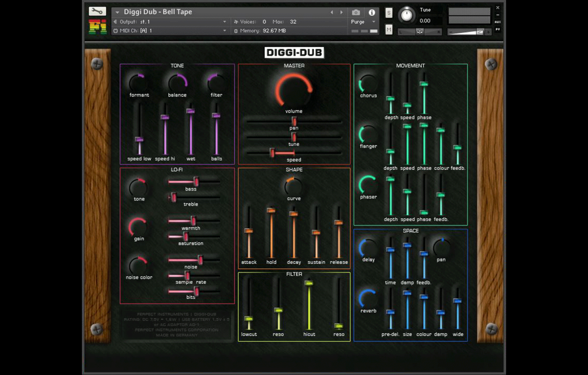This screenshot has height=375, width=588.
Task: Click the attack slider handle
Action: point(248,231)
